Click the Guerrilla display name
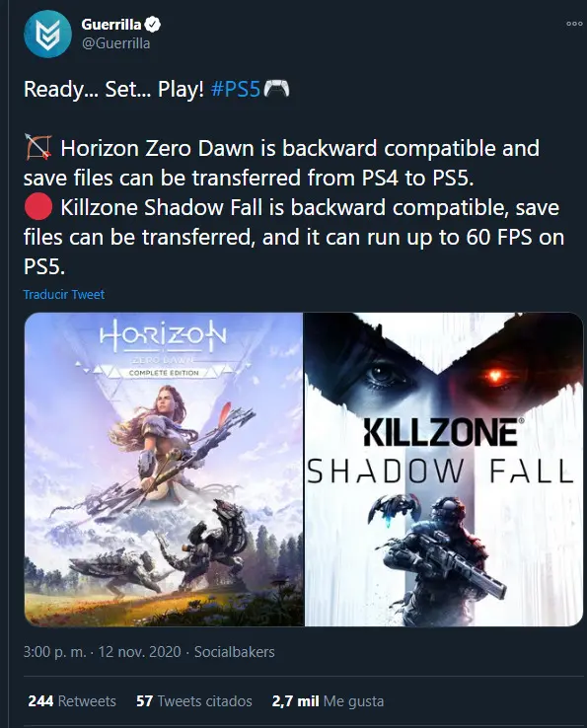The width and height of the screenshot is (587, 728). (111, 24)
